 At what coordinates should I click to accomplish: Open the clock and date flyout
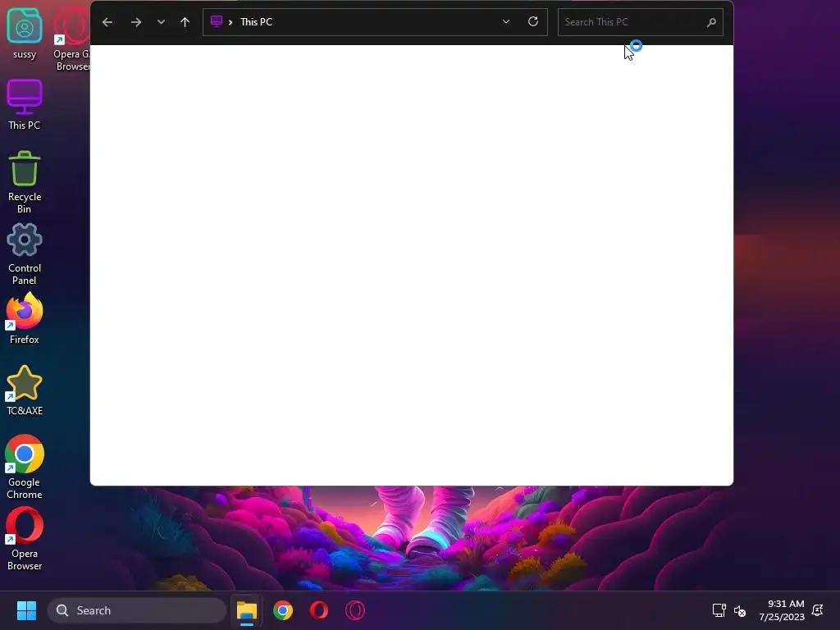click(782, 610)
